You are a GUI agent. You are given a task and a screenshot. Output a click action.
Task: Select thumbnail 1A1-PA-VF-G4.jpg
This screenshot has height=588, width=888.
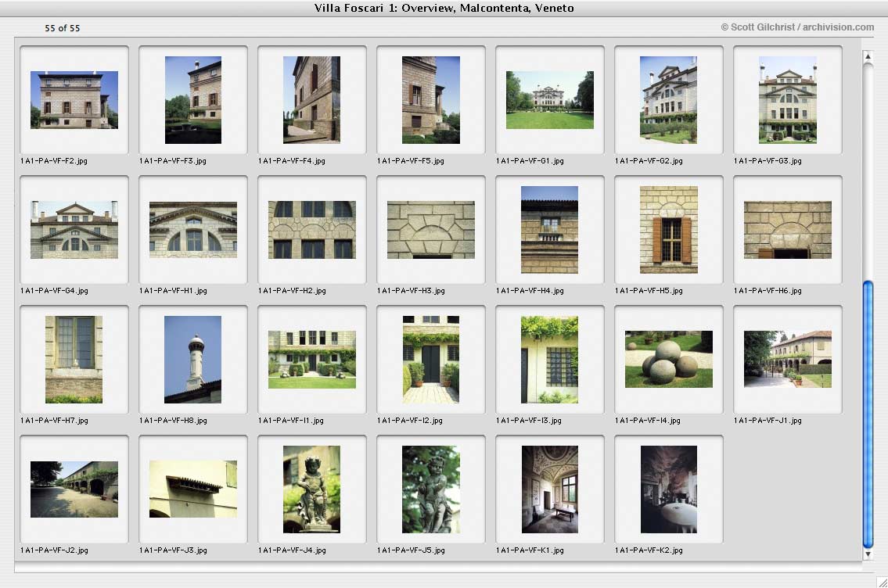click(74, 230)
